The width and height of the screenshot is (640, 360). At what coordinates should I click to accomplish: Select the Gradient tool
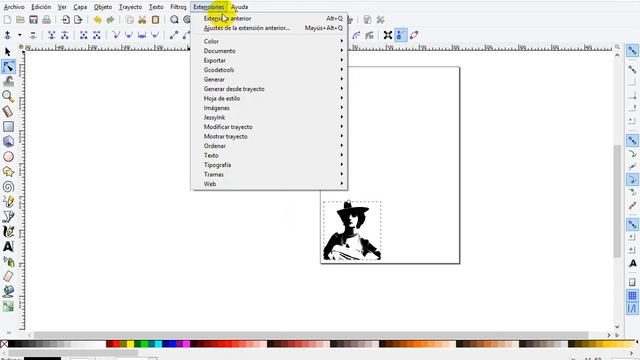click(8, 306)
